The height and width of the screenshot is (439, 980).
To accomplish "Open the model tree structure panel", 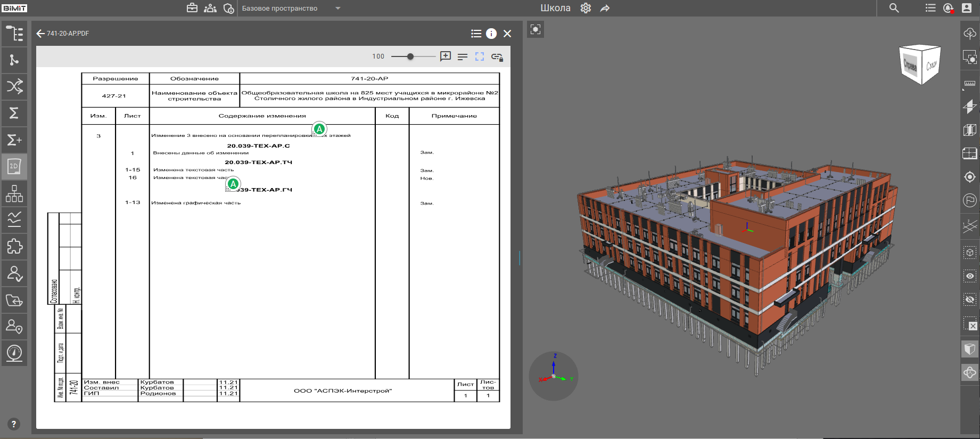I will (x=14, y=34).
